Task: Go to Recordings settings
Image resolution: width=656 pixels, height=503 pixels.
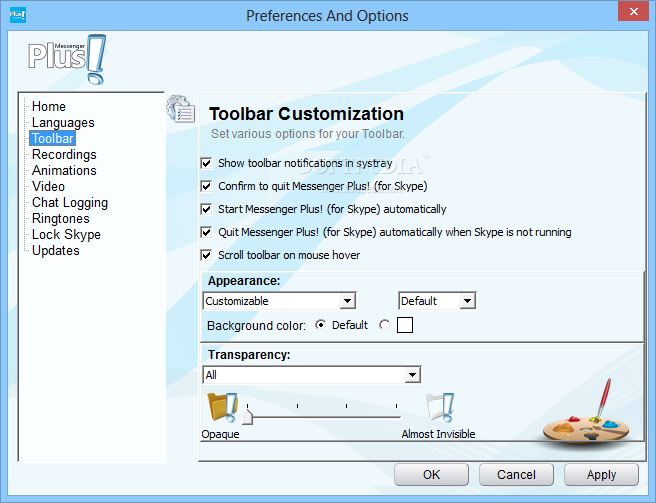Action: click(x=64, y=154)
